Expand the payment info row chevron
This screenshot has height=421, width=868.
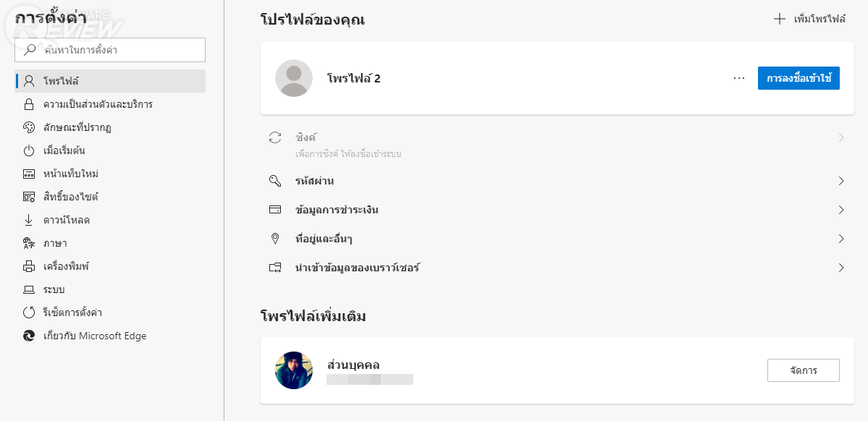[841, 210]
